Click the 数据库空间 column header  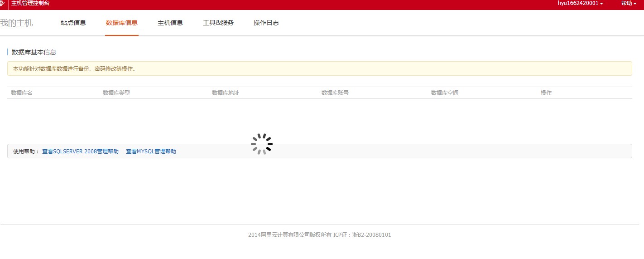445,93
